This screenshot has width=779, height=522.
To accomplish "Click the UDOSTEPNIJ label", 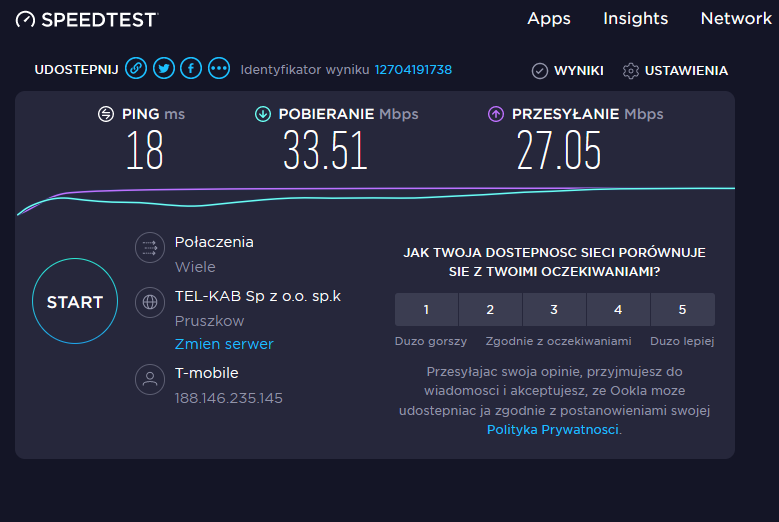I will tap(77, 70).
